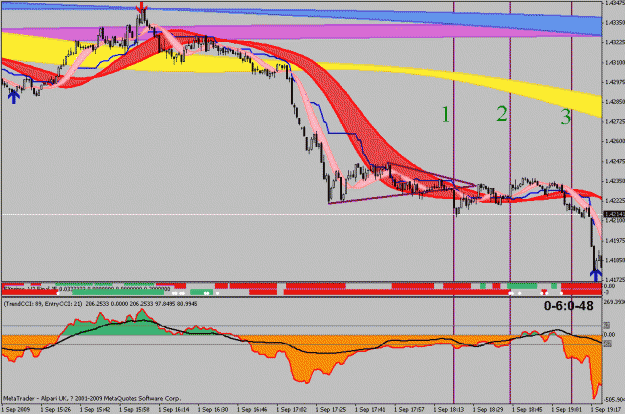
Task: Click the 1 Sep 16:46 time label
Action: (x=252, y=409)
